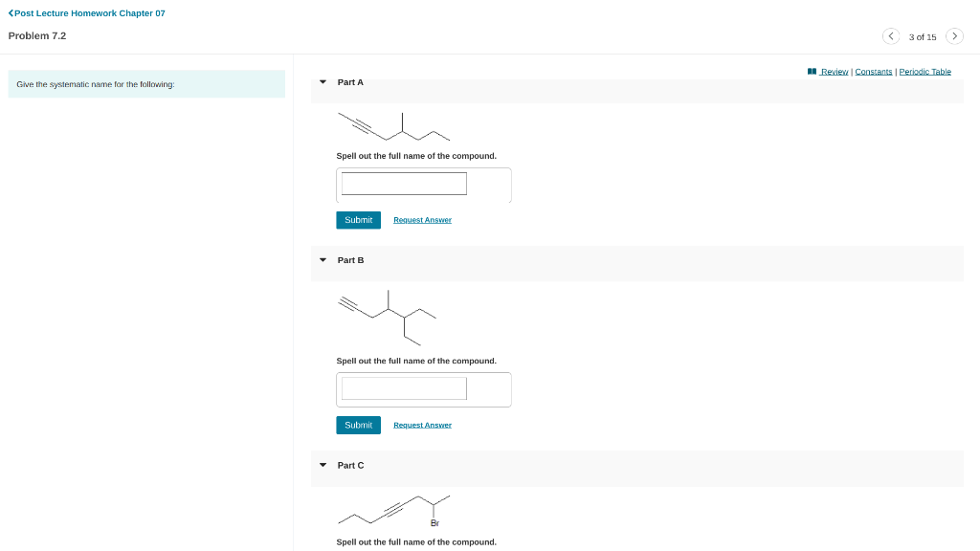Image resolution: width=980 pixels, height=551 pixels.
Task: Click the Part A answer input box
Action: pos(402,184)
